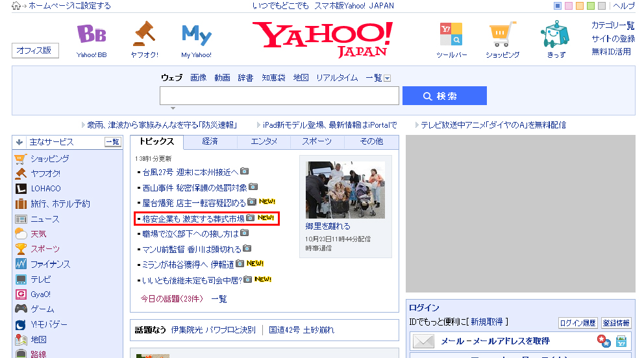The height and width of the screenshot is (358, 644).
Task: Select the リアルタイム search type
Action: [x=337, y=78]
